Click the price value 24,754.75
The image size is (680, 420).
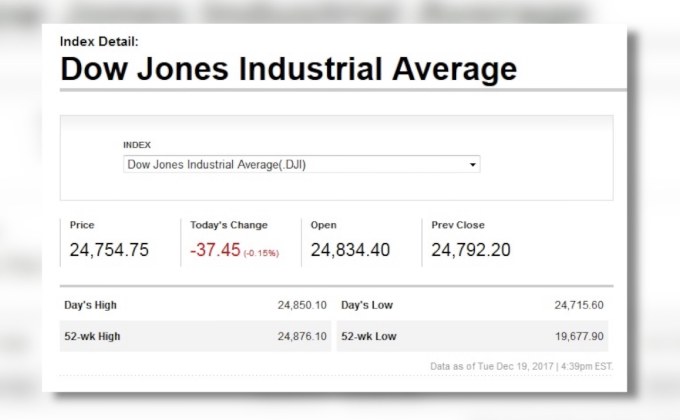109,250
